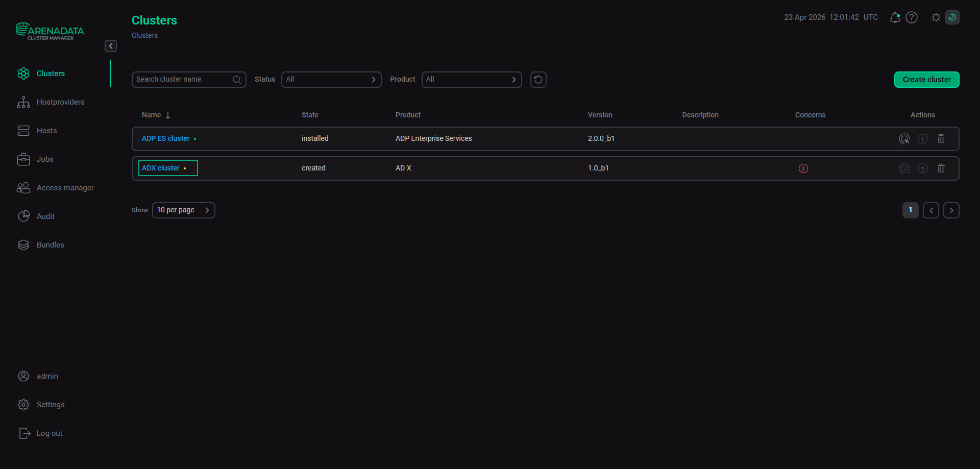This screenshot has height=469, width=980.
Task: Go to the next page
Action: click(x=951, y=210)
